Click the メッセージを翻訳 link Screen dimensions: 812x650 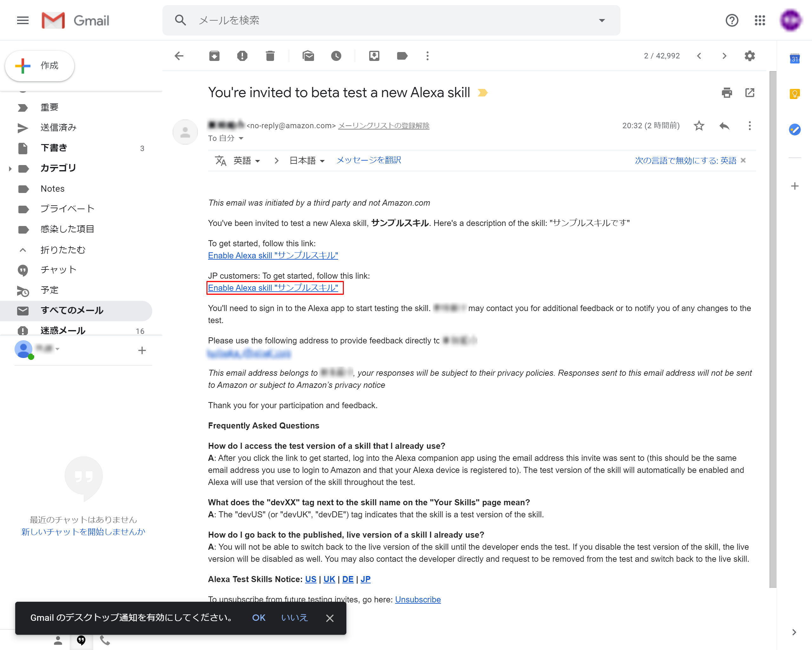(x=368, y=160)
